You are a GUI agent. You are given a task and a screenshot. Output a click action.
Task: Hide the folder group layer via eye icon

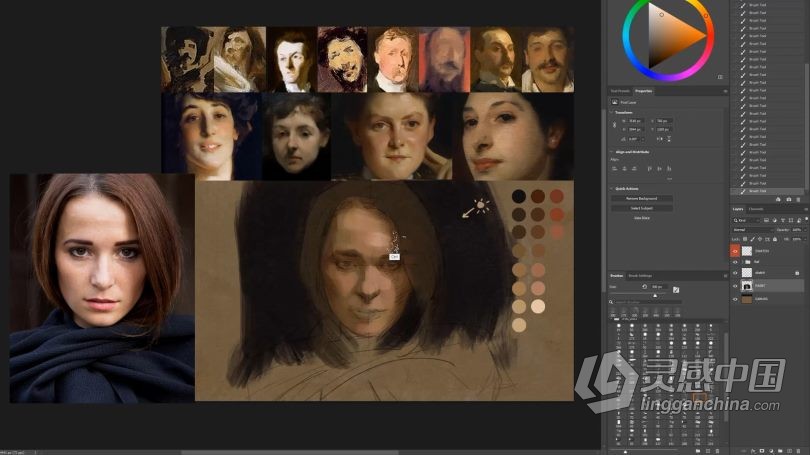[735, 262]
